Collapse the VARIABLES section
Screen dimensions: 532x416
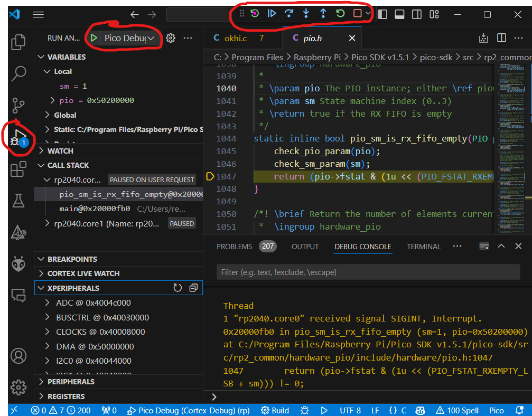point(41,57)
